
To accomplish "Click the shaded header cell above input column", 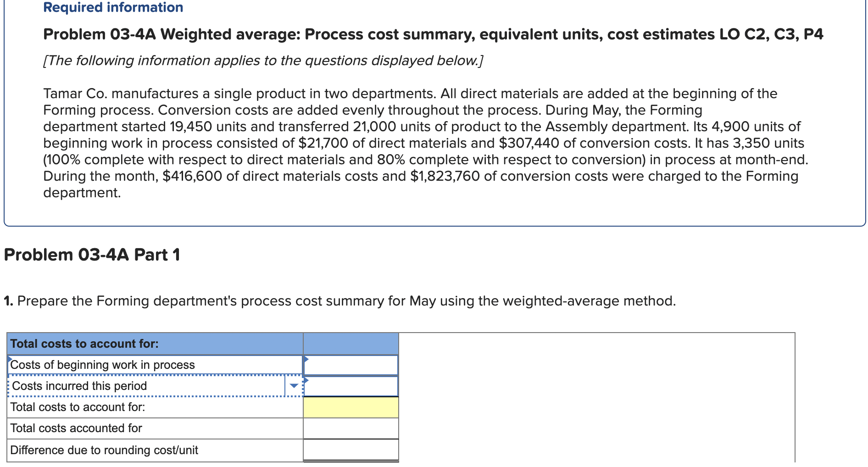I will click(x=351, y=344).
